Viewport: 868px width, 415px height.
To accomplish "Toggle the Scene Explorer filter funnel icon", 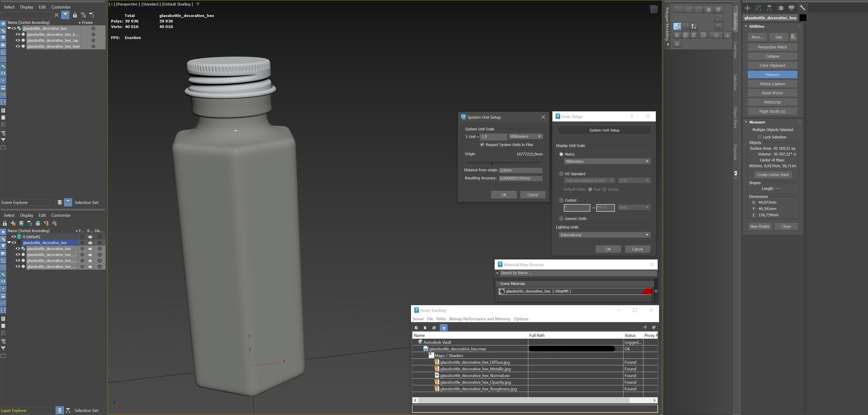I will 66,15.
